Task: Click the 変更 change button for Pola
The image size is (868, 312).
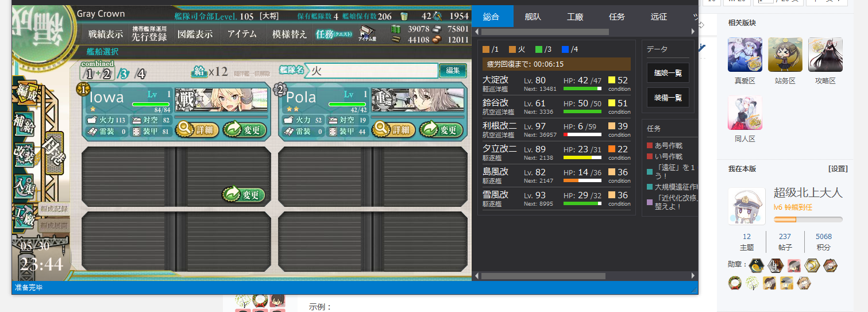Action: point(441,130)
